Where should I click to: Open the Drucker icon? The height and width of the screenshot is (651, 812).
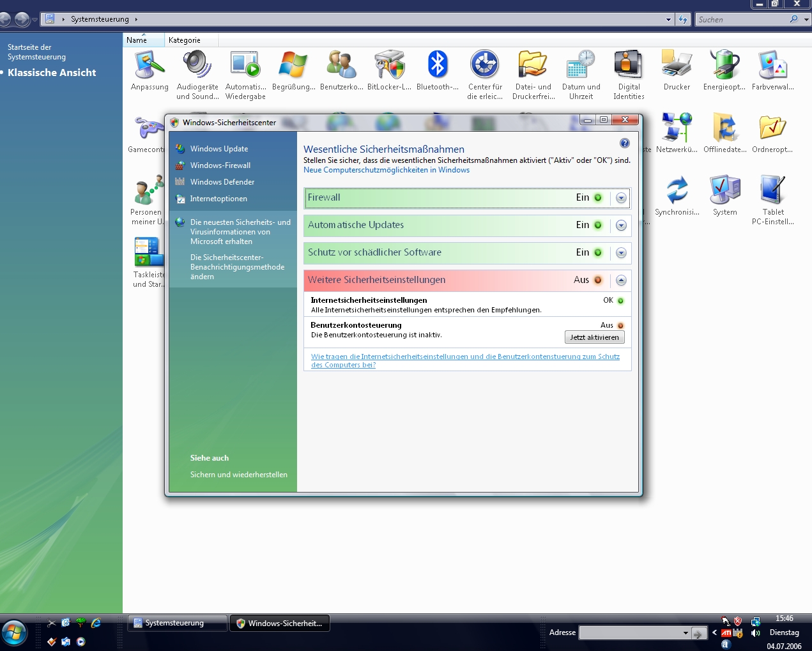click(677, 72)
